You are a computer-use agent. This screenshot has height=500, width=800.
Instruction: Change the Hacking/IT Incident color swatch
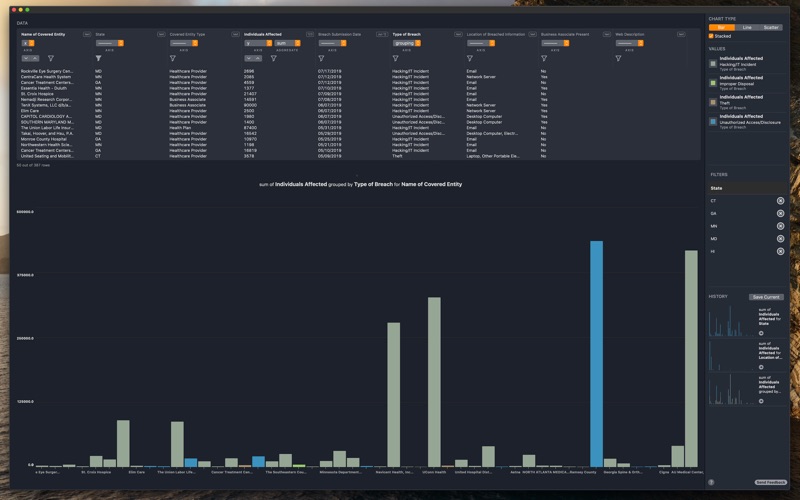(713, 64)
